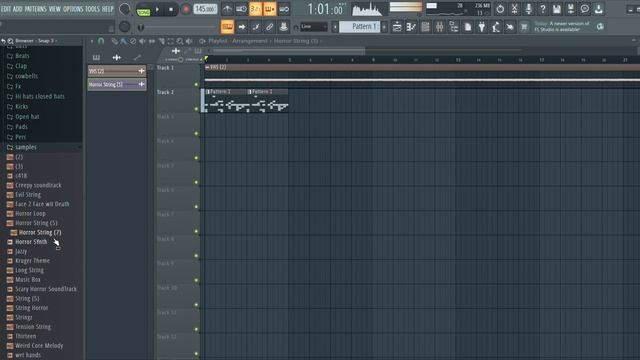Click the search icon in Browser header
The width and height of the screenshot is (640, 360).
[11, 41]
